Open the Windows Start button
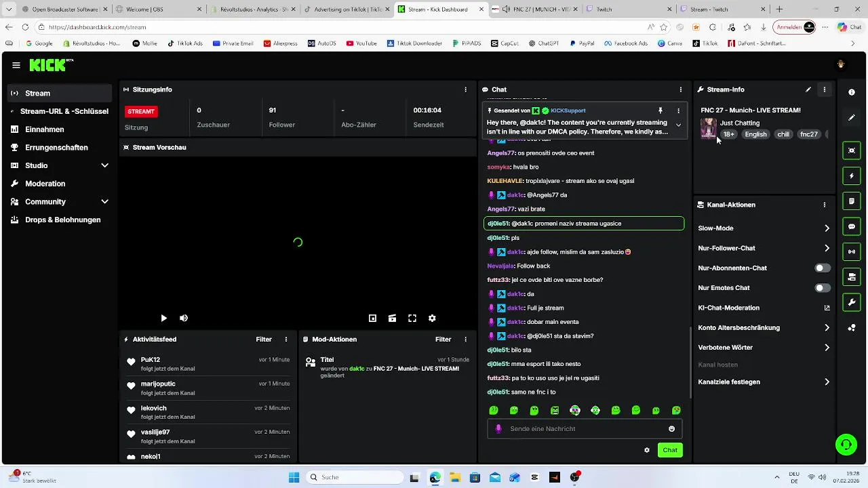The height and width of the screenshot is (488, 868). point(294,477)
